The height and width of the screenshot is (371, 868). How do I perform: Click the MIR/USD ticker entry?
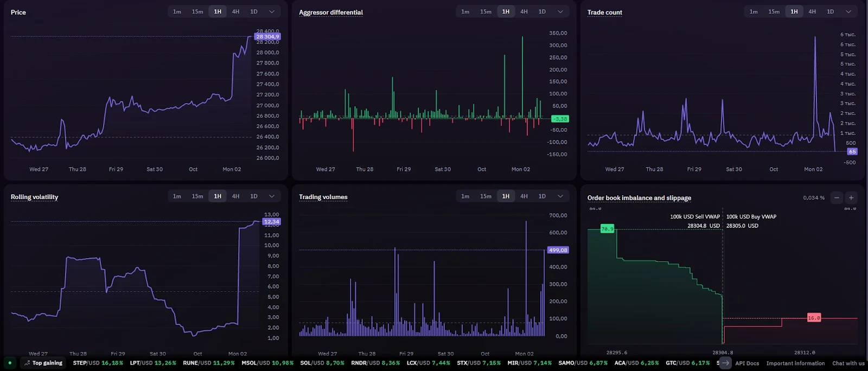(529, 363)
